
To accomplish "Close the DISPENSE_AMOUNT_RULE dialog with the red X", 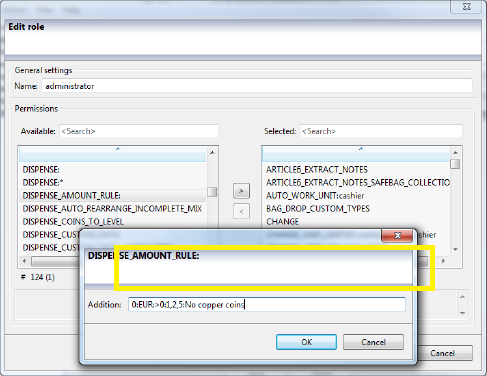I will click(397, 236).
